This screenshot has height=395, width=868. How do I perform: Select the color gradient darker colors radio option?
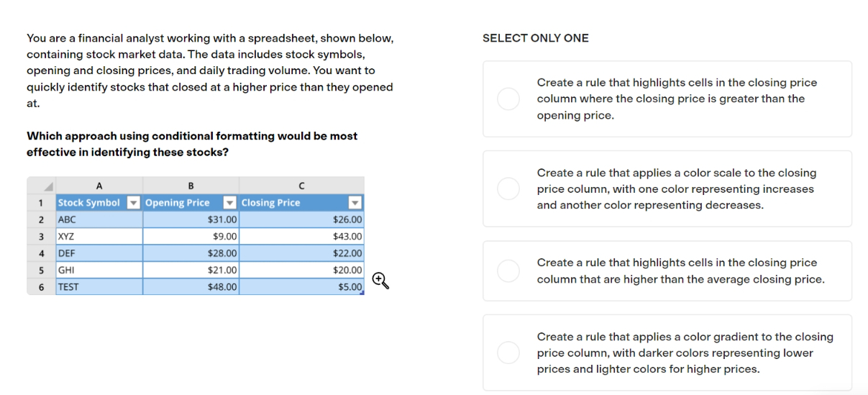pyautogui.click(x=508, y=353)
